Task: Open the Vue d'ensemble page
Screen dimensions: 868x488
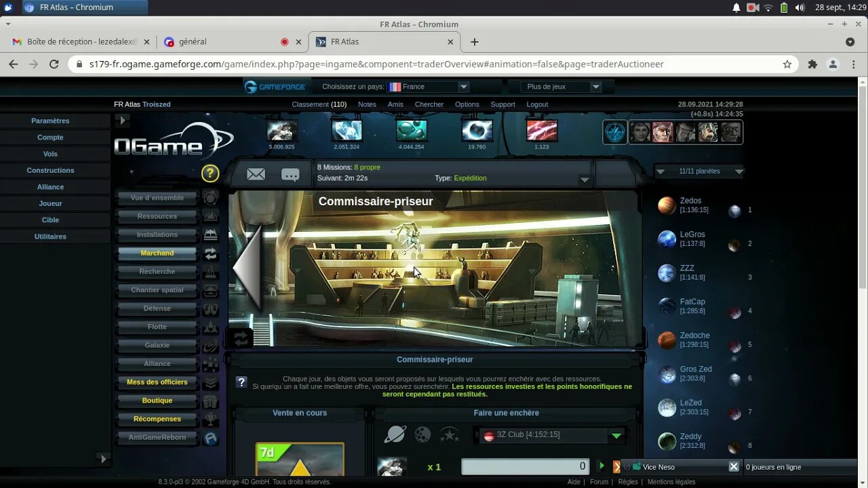Action: [x=157, y=198]
